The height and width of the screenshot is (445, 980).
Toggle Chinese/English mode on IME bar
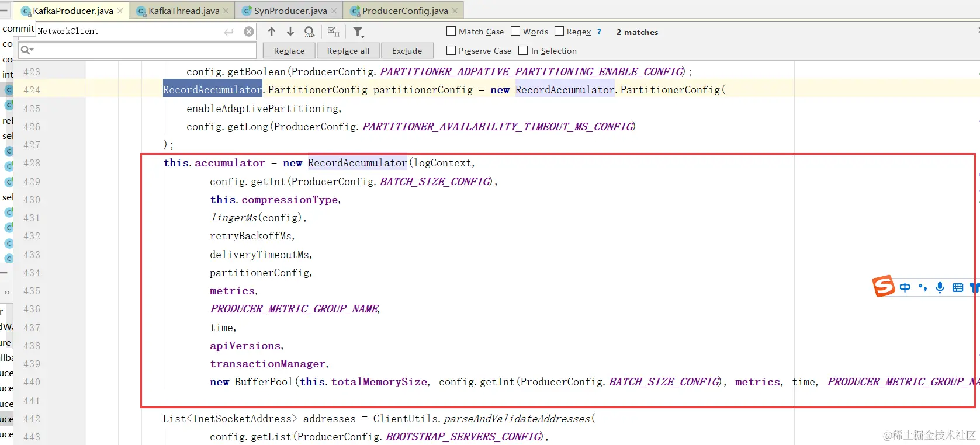click(905, 287)
